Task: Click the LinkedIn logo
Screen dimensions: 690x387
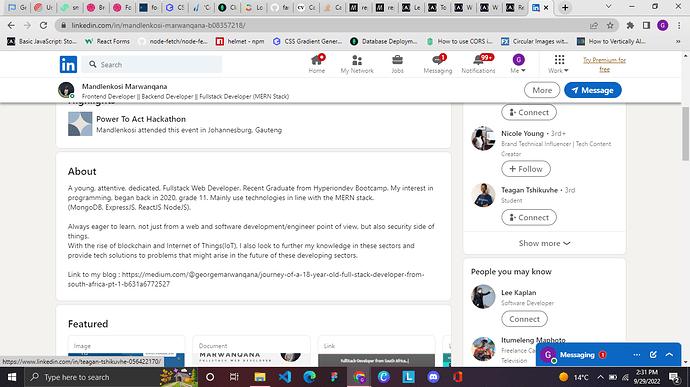Action: (68, 64)
